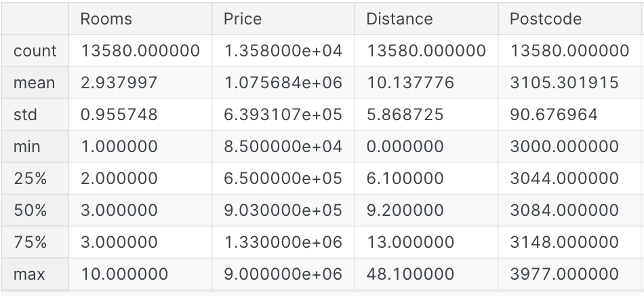Click the count row label
This screenshot has height=296, width=644.
(35, 51)
